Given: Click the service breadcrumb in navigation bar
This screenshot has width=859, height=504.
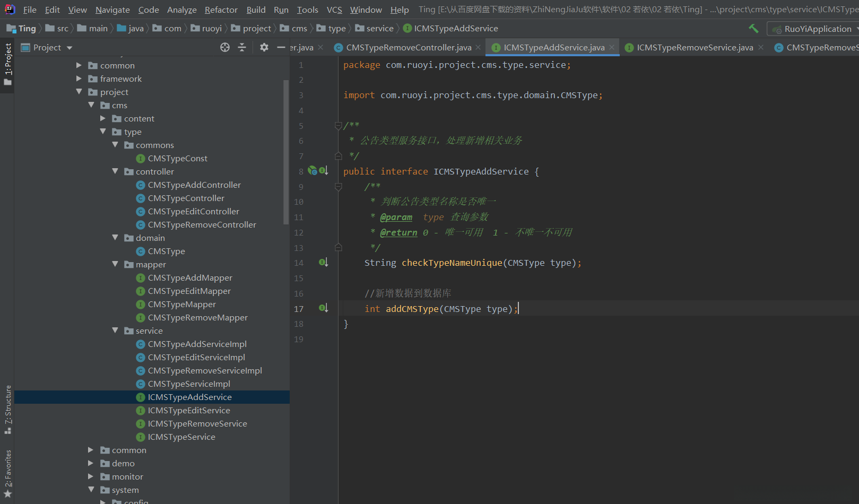Looking at the screenshot, I should [379, 29].
